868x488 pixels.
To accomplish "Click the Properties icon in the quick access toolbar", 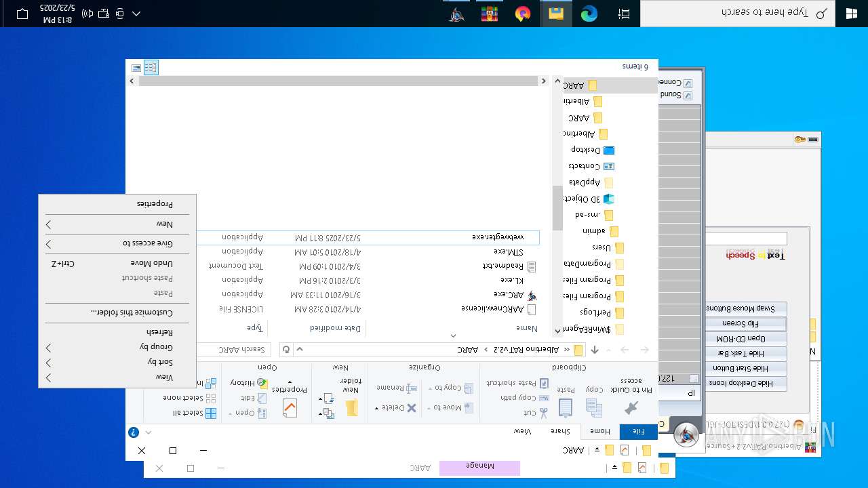I will pyautogui.click(x=625, y=450).
